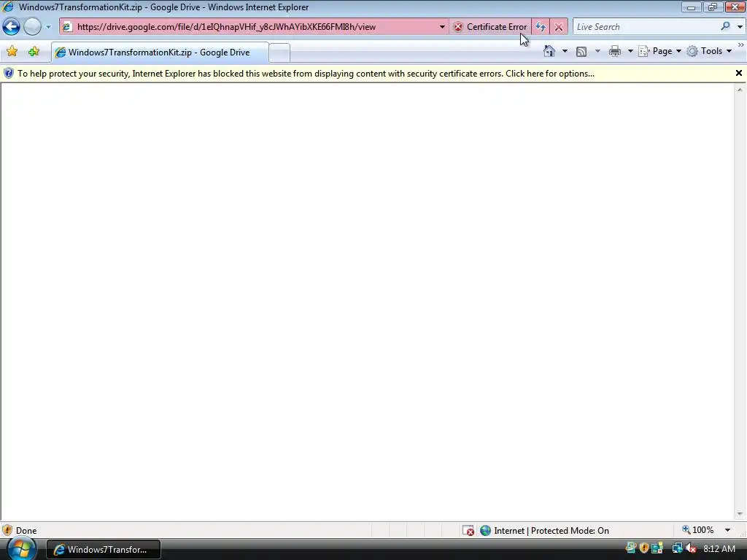This screenshot has height=560, width=747.
Task: Click the Stop loading X icon
Action: point(558,27)
